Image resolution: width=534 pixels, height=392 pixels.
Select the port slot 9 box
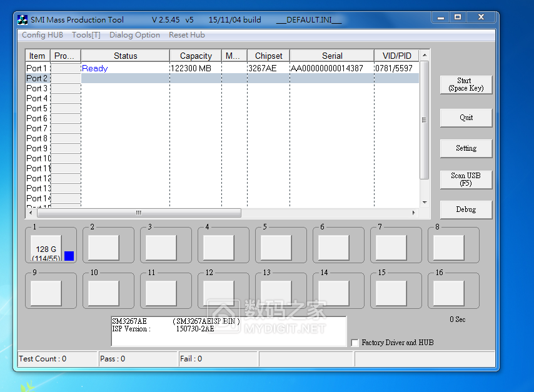[46, 293]
